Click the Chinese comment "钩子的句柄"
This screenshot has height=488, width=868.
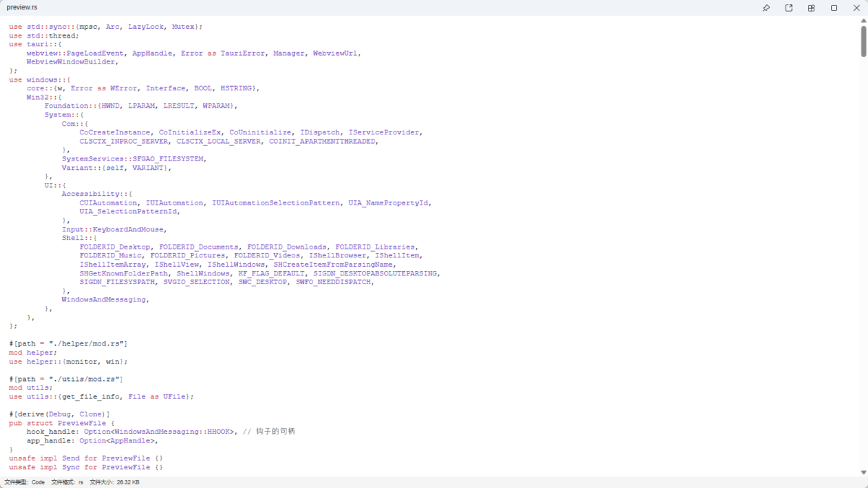(x=276, y=432)
